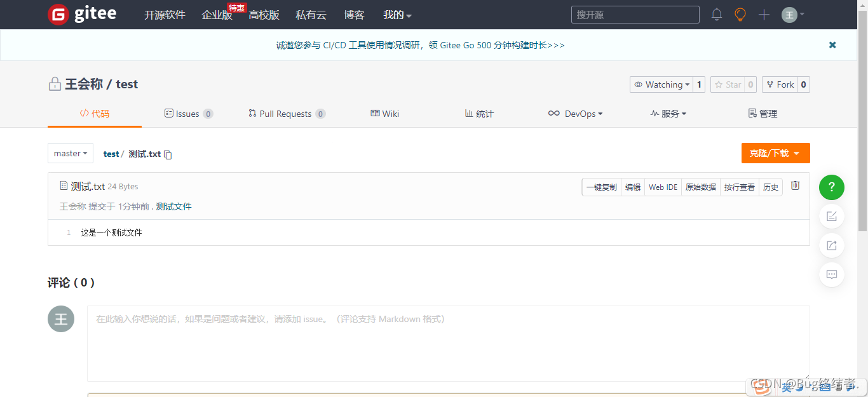Close the CI/CD survey banner
This screenshot has height=397, width=868.
(832, 45)
